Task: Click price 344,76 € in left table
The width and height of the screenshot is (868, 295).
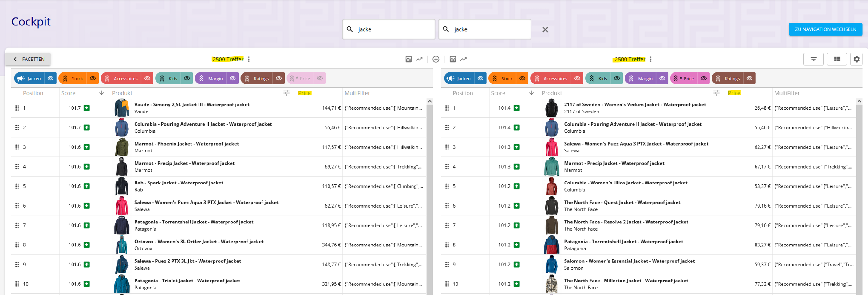Action: coord(331,245)
